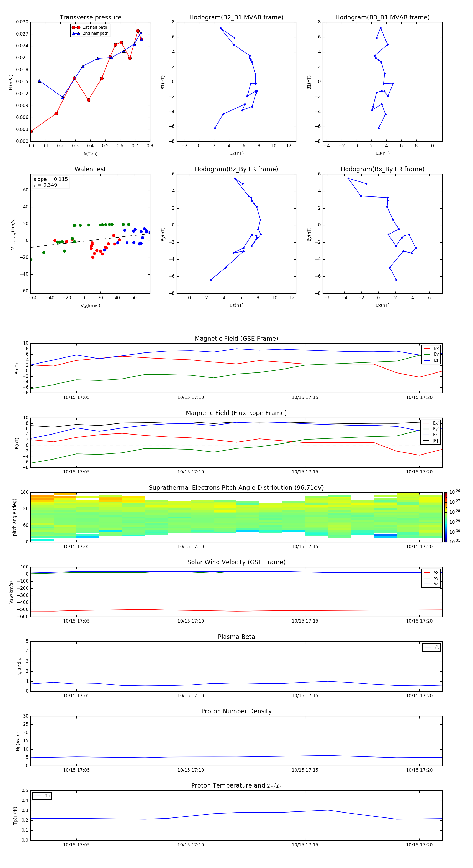The width and height of the screenshot is (473, 868).
Task: Click Vy entry in velocity legend
Action: tap(431, 578)
